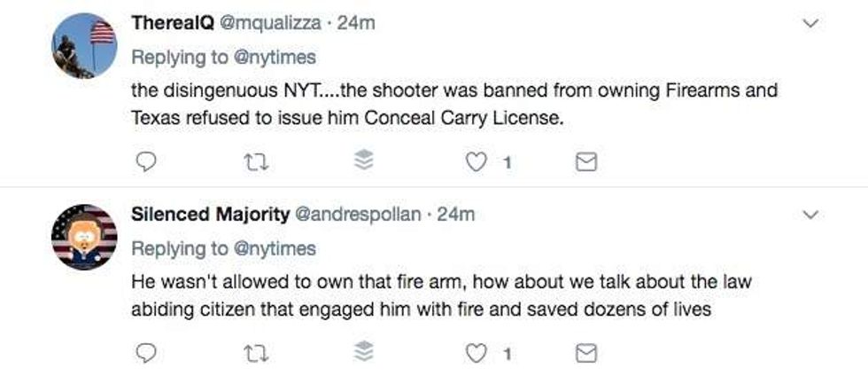This screenshot has height=376, width=868.
Task: Message Silenced Majority's tweet via envelope icon
Action: (x=586, y=354)
